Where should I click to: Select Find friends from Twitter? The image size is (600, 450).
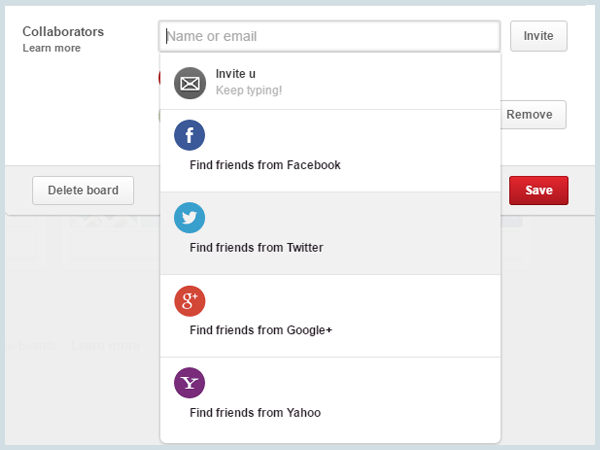330,233
